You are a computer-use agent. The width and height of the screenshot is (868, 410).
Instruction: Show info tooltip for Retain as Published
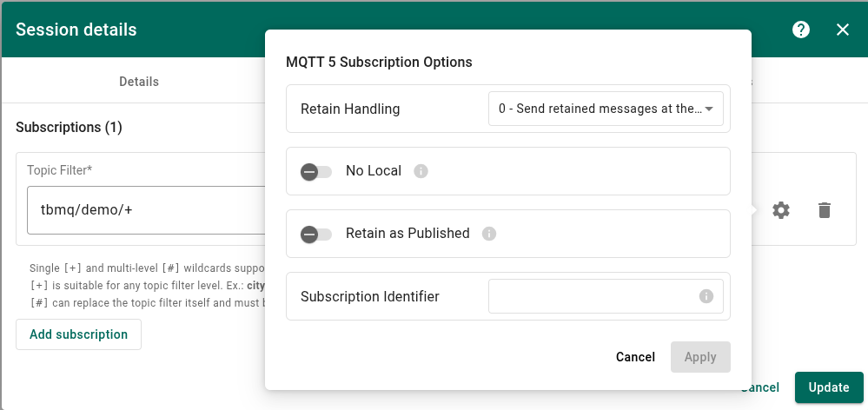pyautogui.click(x=488, y=234)
